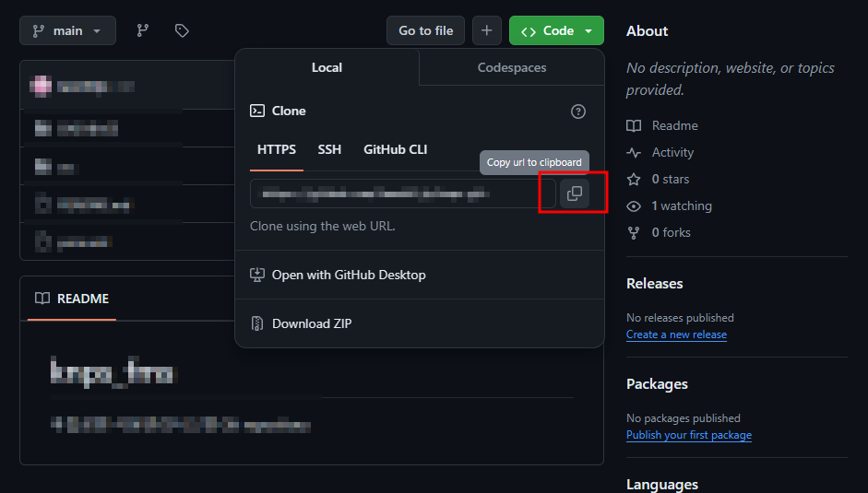
Task: Click Create a new release
Action: pyautogui.click(x=676, y=335)
